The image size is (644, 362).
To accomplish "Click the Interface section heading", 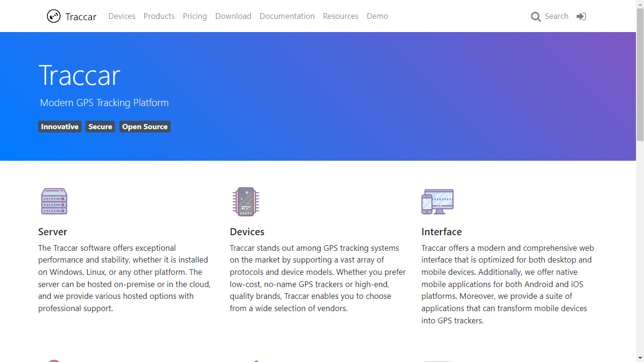I will 442,232.
